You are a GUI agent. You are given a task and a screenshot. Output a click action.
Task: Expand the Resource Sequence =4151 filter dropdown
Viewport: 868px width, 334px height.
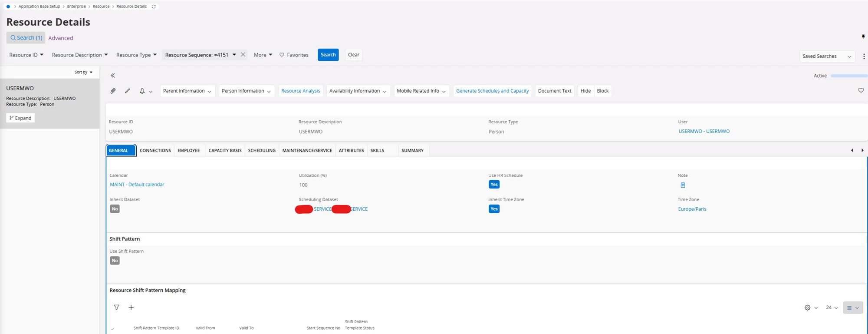[x=234, y=55]
